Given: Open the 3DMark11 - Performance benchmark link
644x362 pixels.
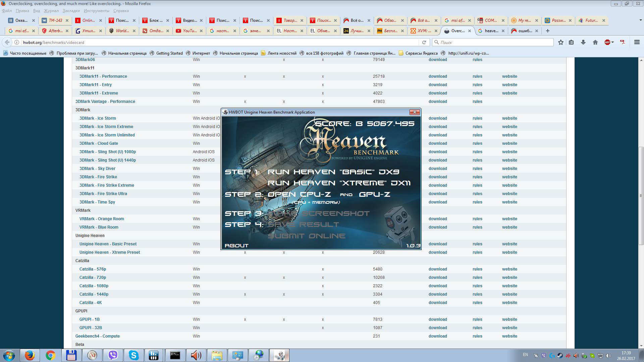Looking at the screenshot, I should [x=103, y=76].
